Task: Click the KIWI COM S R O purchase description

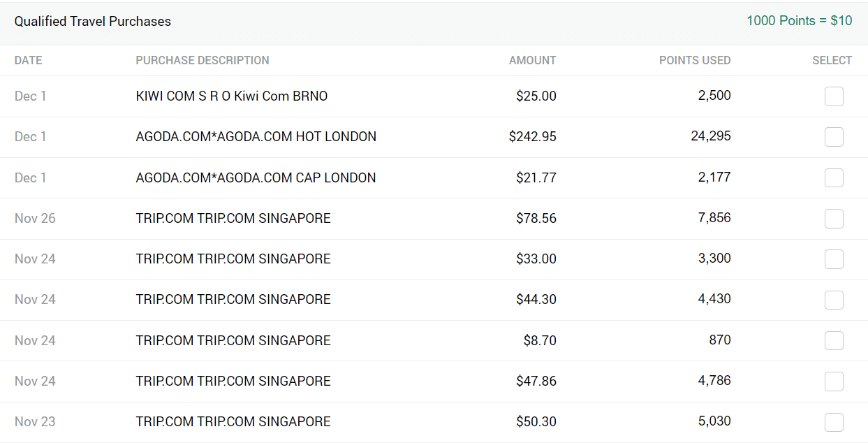Action: point(232,96)
